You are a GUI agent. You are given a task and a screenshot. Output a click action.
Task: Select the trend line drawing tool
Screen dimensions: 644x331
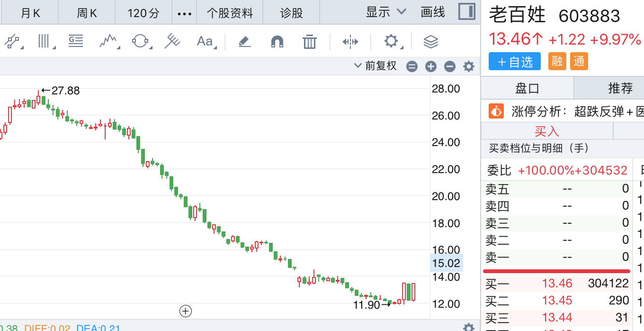(x=13, y=42)
